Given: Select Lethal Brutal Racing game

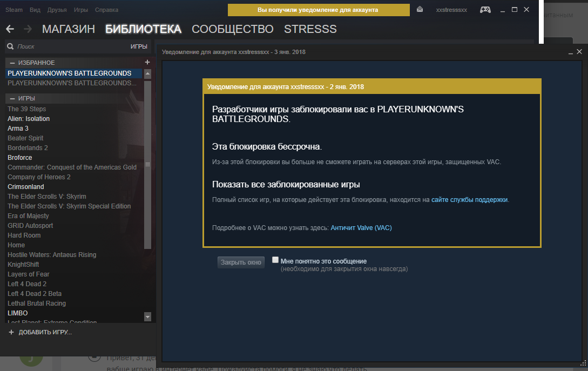Looking at the screenshot, I should coord(37,304).
